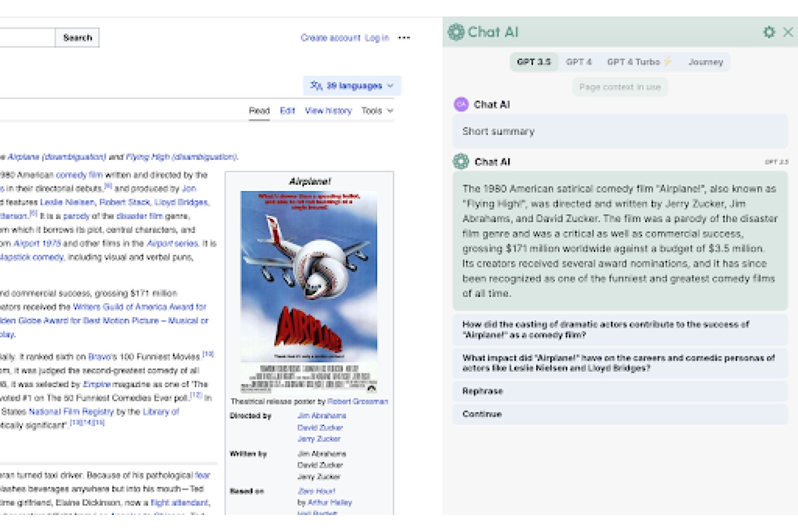This screenshot has height=532, width=798.
Task: Click the purple user avatar above Short summary
Action: point(461,104)
